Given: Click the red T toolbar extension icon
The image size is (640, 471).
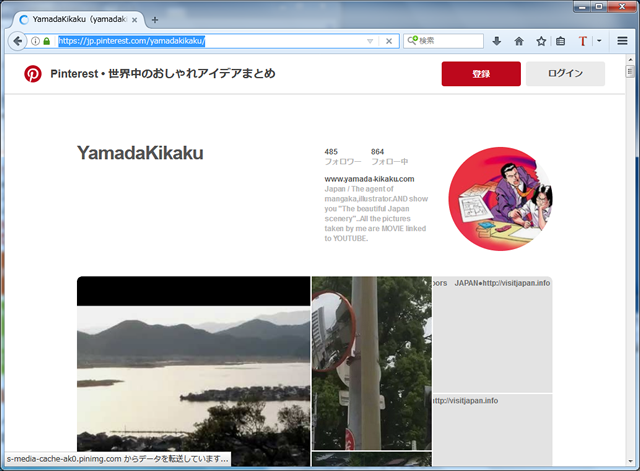Looking at the screenshot, I should [583, 41].
